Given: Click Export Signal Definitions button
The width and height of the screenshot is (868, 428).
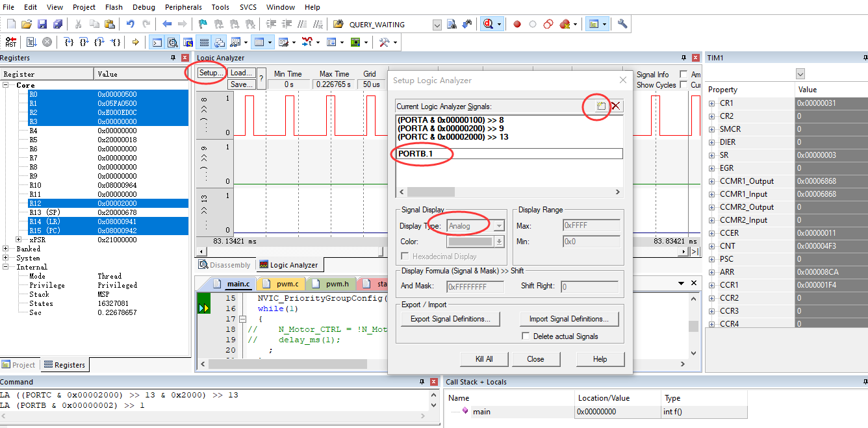Looking at the screenshot, I should point(450,318).
